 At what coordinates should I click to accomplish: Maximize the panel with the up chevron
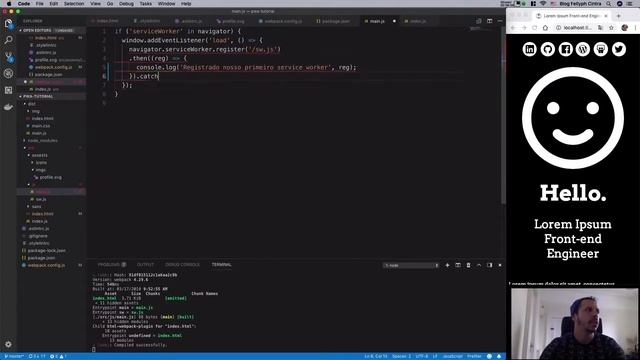[479, 265]
